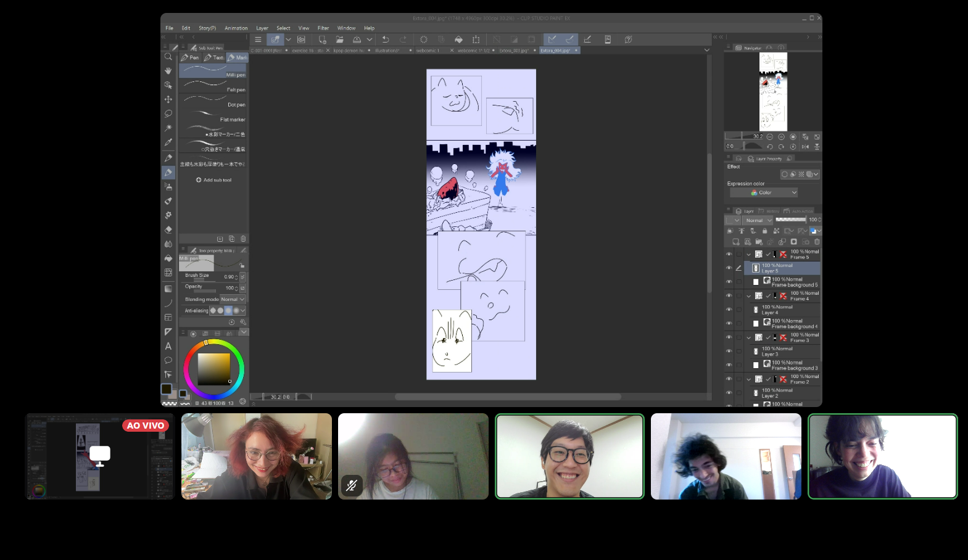Hide Layer 4 with eye icon
Viewport: 968px width, 560px height.
coord(729,310)
